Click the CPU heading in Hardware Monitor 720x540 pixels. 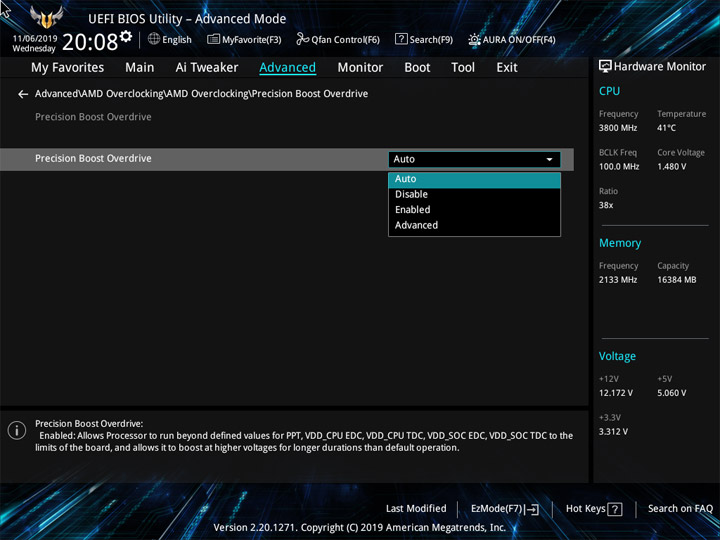[x=609, y=91]
